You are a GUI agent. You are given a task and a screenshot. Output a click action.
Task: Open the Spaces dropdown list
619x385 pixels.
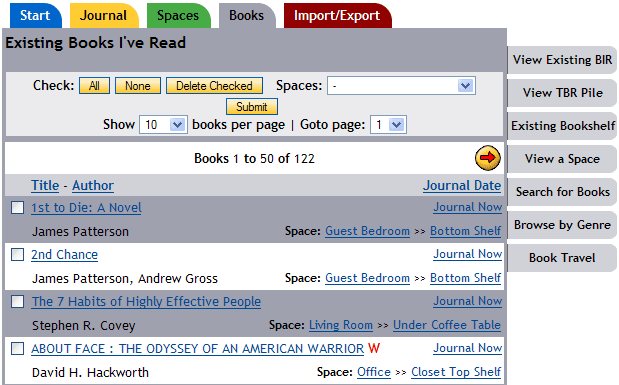coord(401,86)
